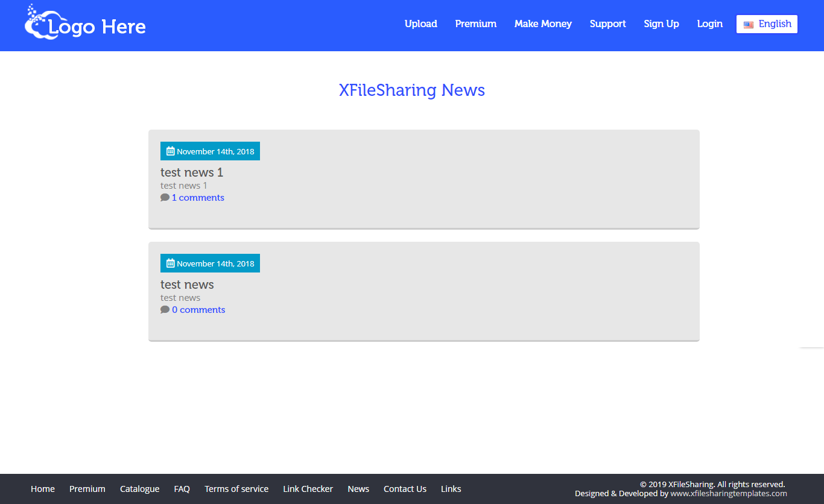This screenshot has width=824, height=504.
Task: Go to Home in the footer
Action: (43, 489)
